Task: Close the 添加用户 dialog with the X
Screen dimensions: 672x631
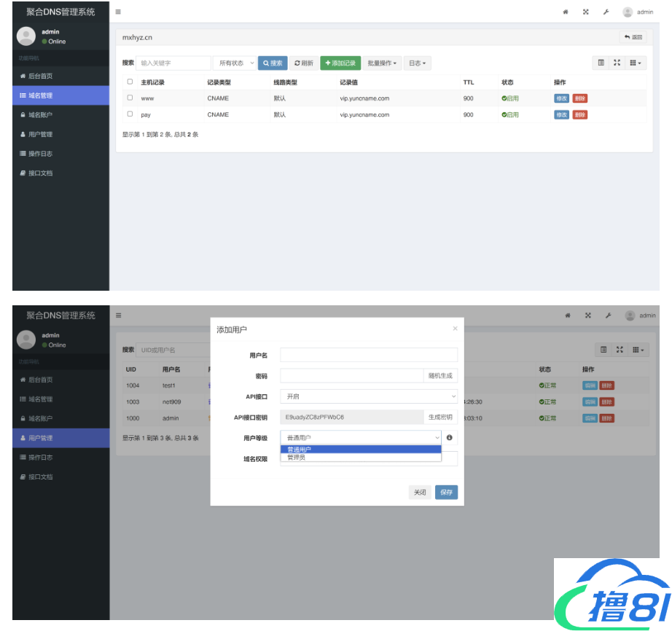Action: point(455,329)
